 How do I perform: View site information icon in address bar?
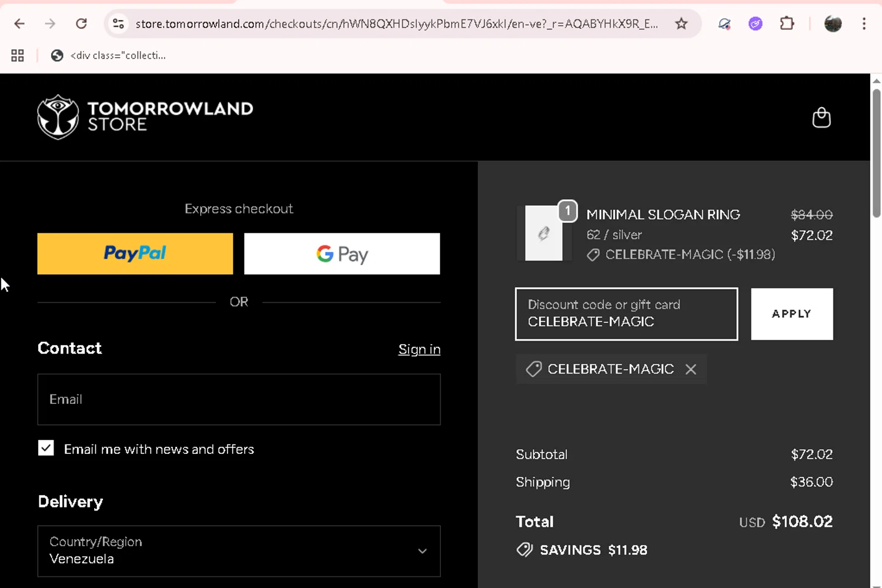tap(118, 24)
